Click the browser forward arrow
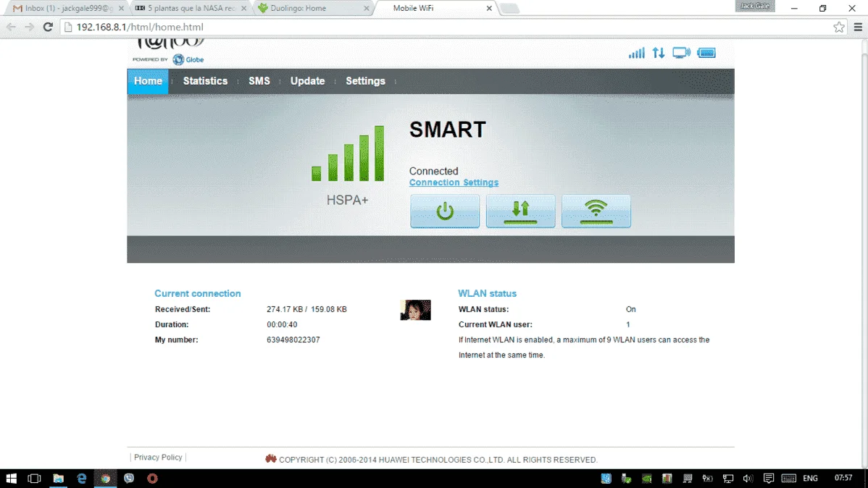 coord(29,27)
